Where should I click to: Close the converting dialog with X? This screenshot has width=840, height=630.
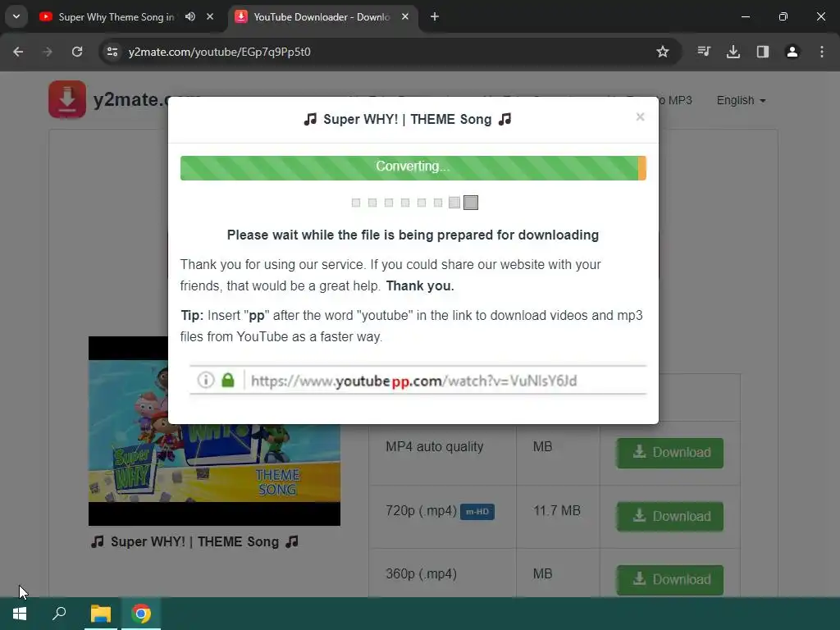640,116
